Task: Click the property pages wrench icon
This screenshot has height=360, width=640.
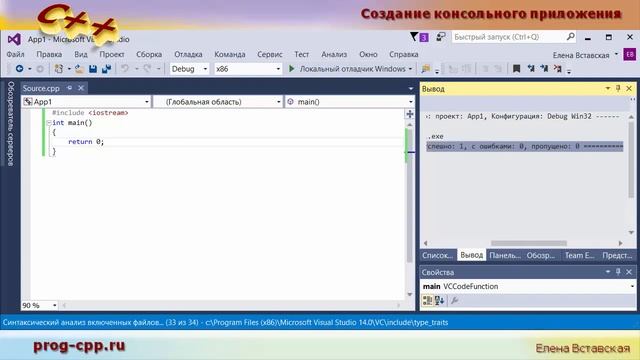Action: 454,301
